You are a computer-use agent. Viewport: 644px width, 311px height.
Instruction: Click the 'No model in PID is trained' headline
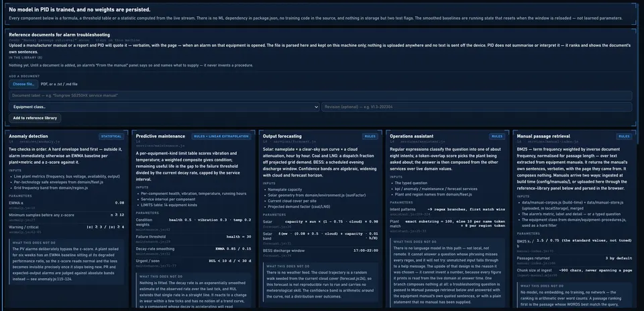(x=80, y=9)
